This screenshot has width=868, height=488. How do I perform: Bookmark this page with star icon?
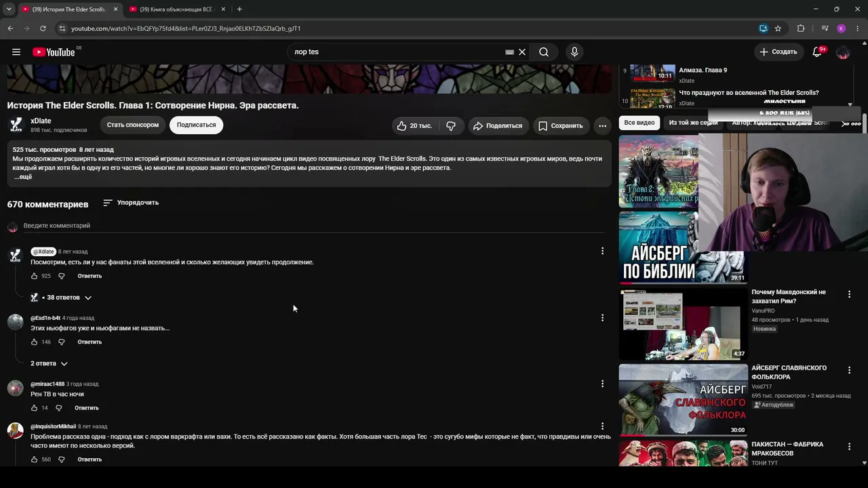[778, 28]
